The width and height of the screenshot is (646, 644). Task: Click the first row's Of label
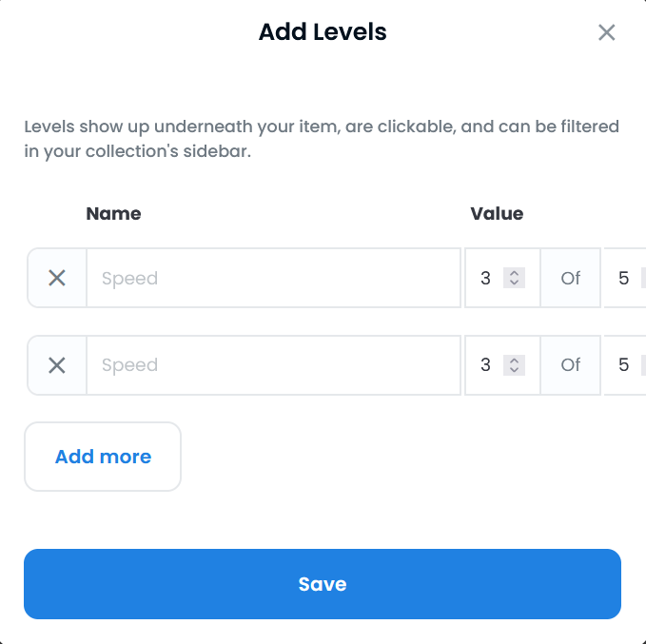(x=571, y=278)
